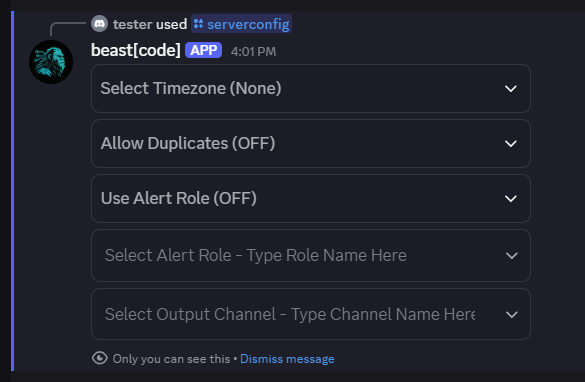Click the beast[code] username
This screenshot has height=382, width=585.
point(136,50)
